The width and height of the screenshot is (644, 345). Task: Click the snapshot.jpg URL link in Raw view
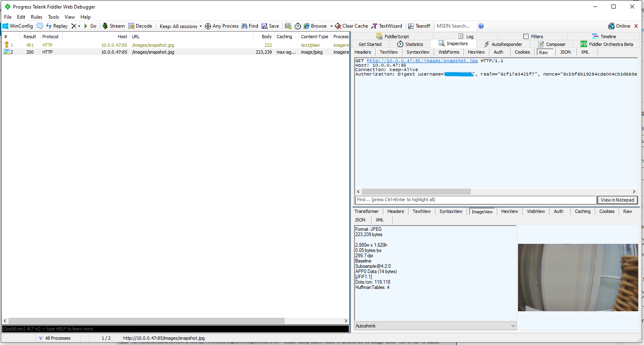click(422, 61)
